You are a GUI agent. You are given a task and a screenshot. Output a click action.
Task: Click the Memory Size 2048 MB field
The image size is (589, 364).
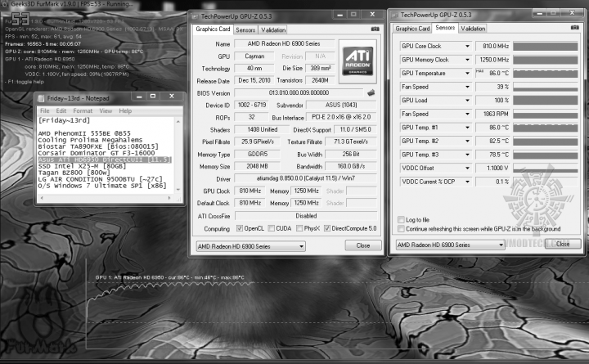257,166
